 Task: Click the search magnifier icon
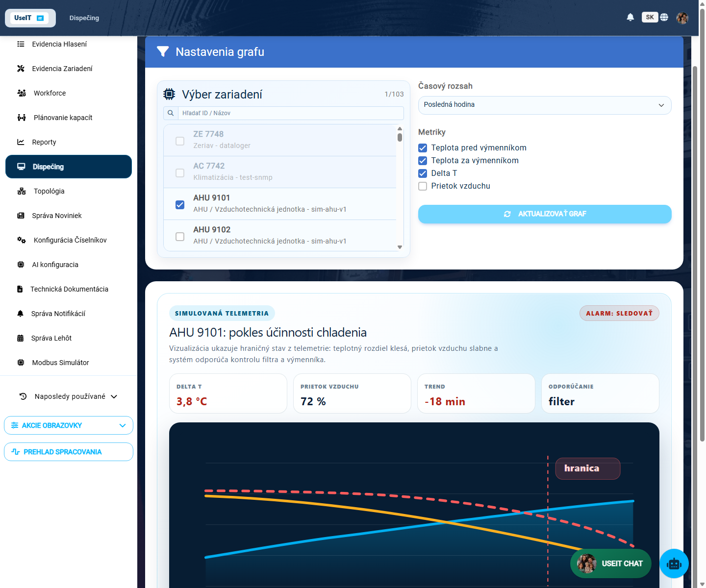coord(171,113)
